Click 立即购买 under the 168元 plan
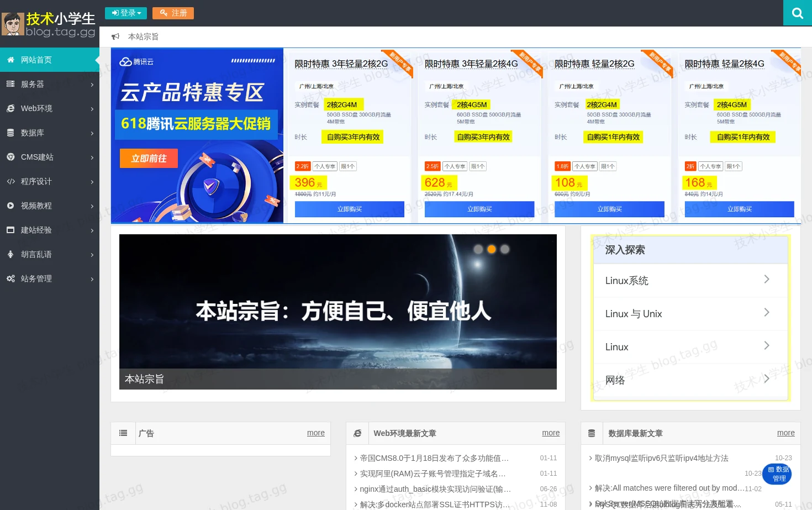812x510 pixels. (x=740, y=209)
